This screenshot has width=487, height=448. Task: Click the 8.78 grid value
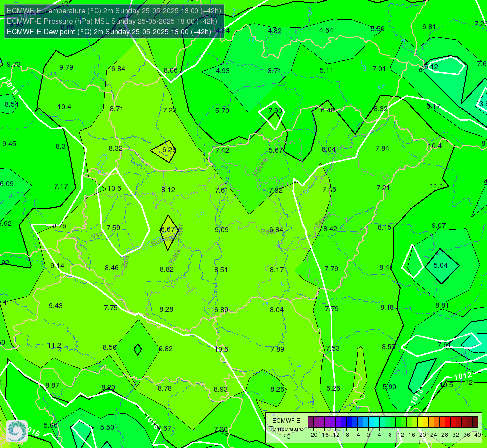(x=165, y=388)
